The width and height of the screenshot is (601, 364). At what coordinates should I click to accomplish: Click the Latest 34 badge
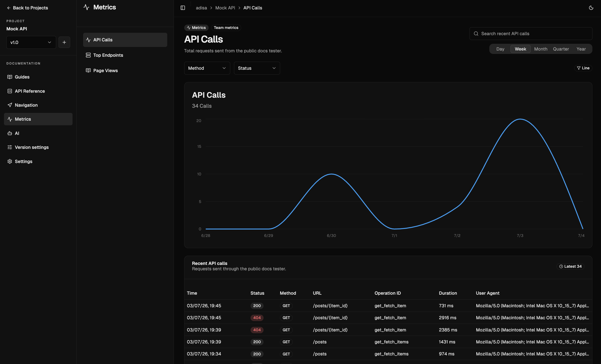point(570,267)
